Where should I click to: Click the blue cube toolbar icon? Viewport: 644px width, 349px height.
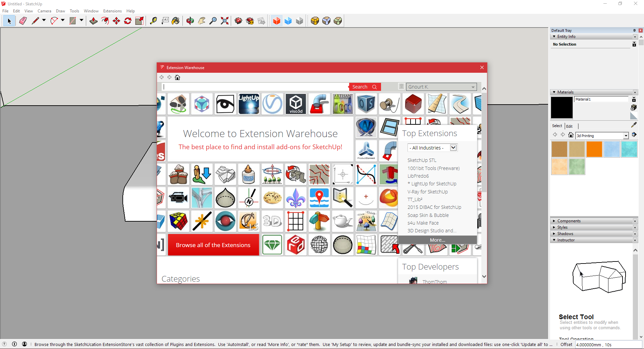pyautogui.click(x=288, y=21)
